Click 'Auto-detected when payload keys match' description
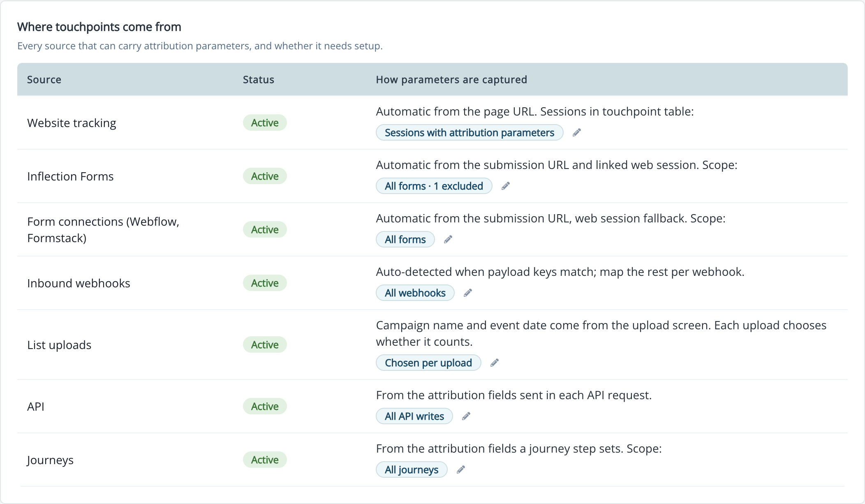865x504 pixels. click(560, 272)
